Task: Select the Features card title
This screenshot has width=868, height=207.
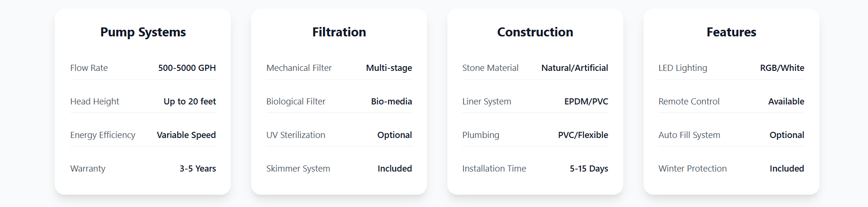Action: pos(731,32)
